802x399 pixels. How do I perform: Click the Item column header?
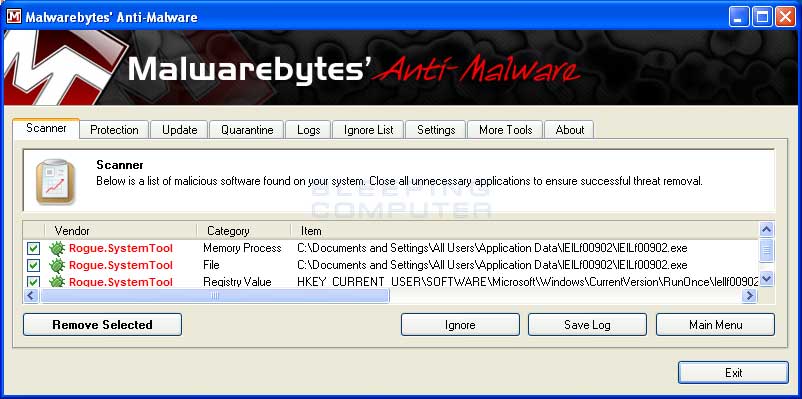point(524,231)
